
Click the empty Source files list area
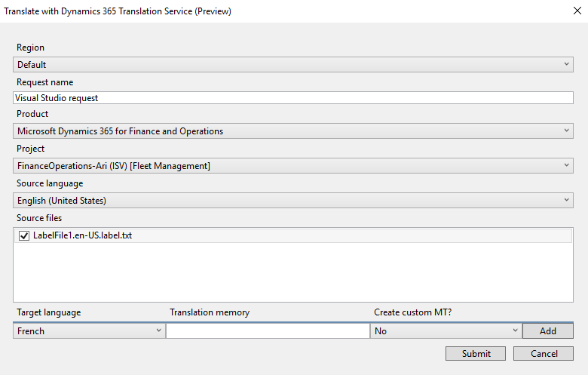[293, 273]
